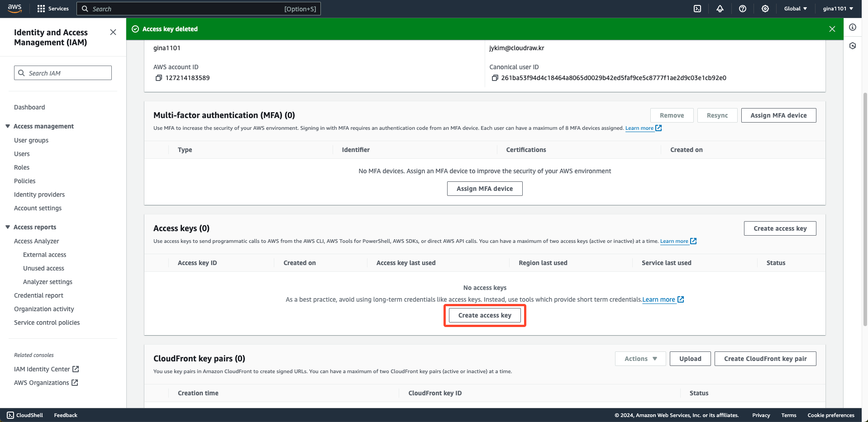Image resolution: width=868 pixels, height=422 pixels.
Task: Open Identity providers in sidebar
Action: tap(39, 194)
